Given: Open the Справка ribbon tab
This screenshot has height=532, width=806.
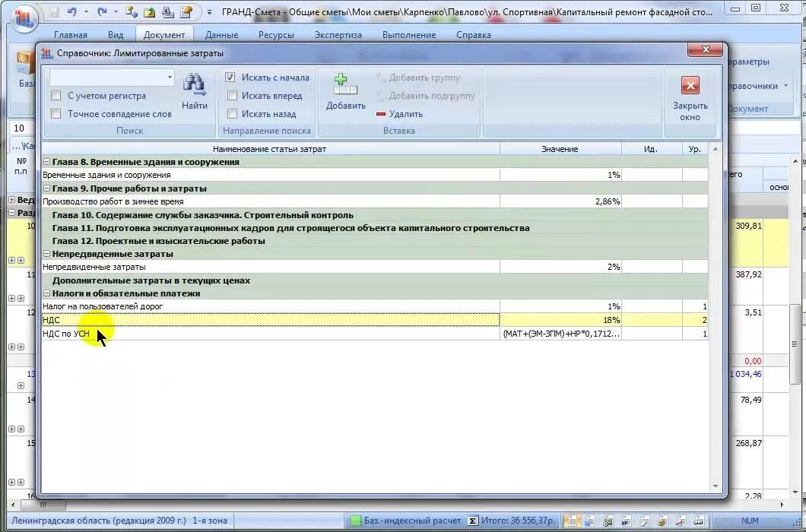Looking at the screenshot, I should (474, 35).
